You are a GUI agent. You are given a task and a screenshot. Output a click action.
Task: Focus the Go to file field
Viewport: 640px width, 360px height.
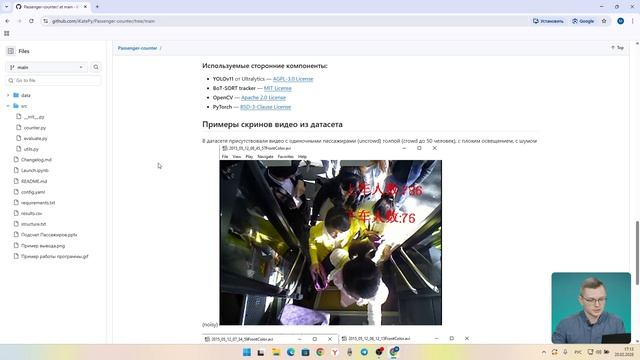coord(53,80)
